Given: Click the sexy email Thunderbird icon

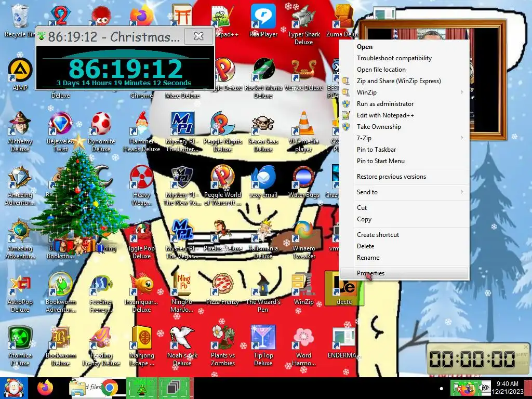Looking at the screenshot, I should [263, 181].
